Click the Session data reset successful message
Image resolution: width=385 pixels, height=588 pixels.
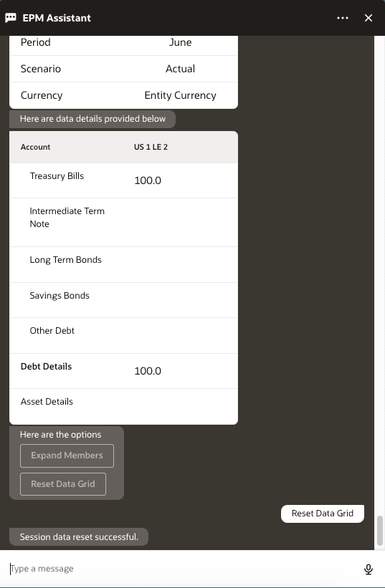tap(79, 536)
